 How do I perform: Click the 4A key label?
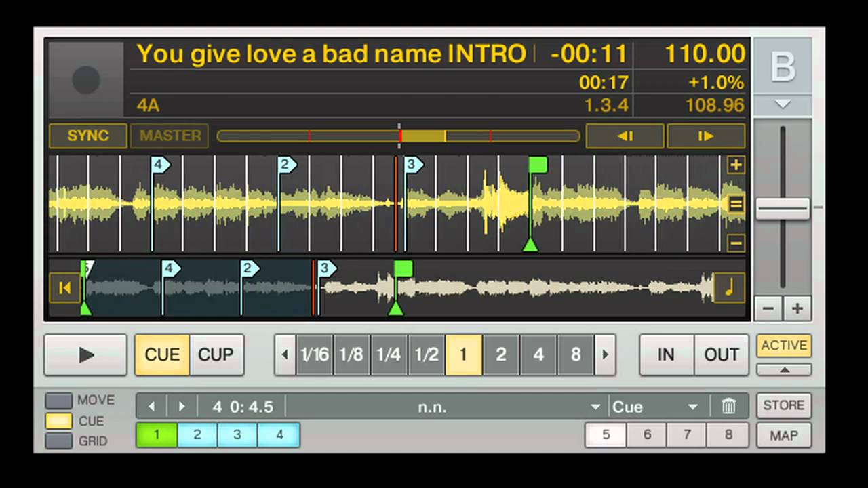coord(148,105)
